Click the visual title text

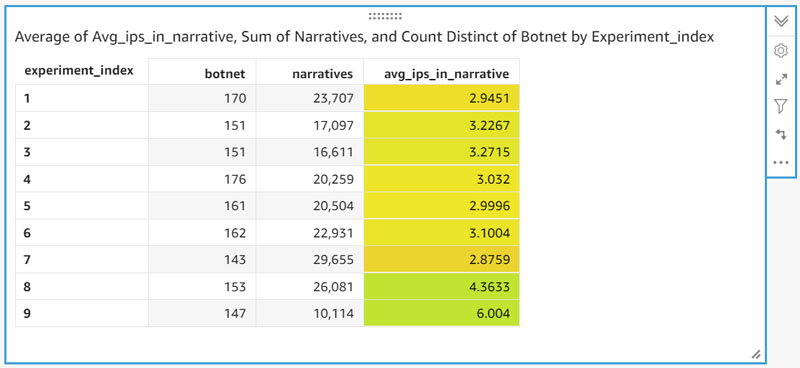(364, 37)
